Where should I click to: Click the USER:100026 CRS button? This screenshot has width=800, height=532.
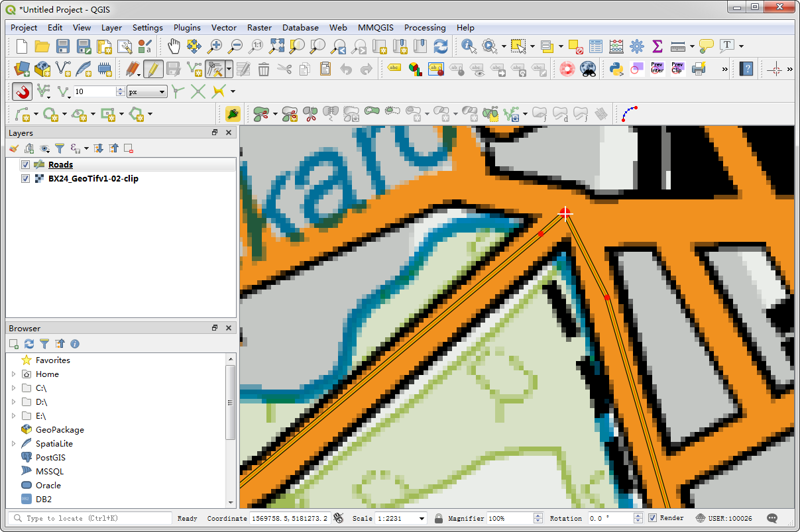pos(724,518)
